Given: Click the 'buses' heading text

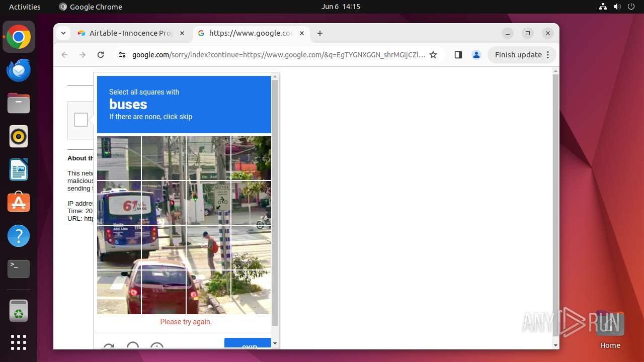Looking at the screenshot, I should coord(128,105).
